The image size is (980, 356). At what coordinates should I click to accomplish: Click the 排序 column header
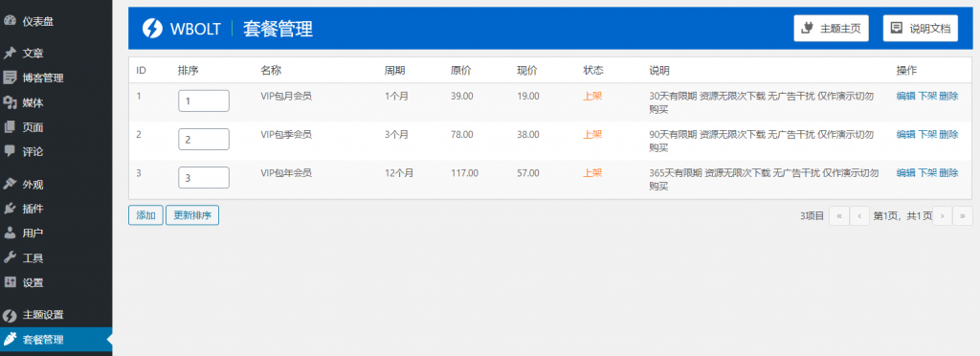189,71
